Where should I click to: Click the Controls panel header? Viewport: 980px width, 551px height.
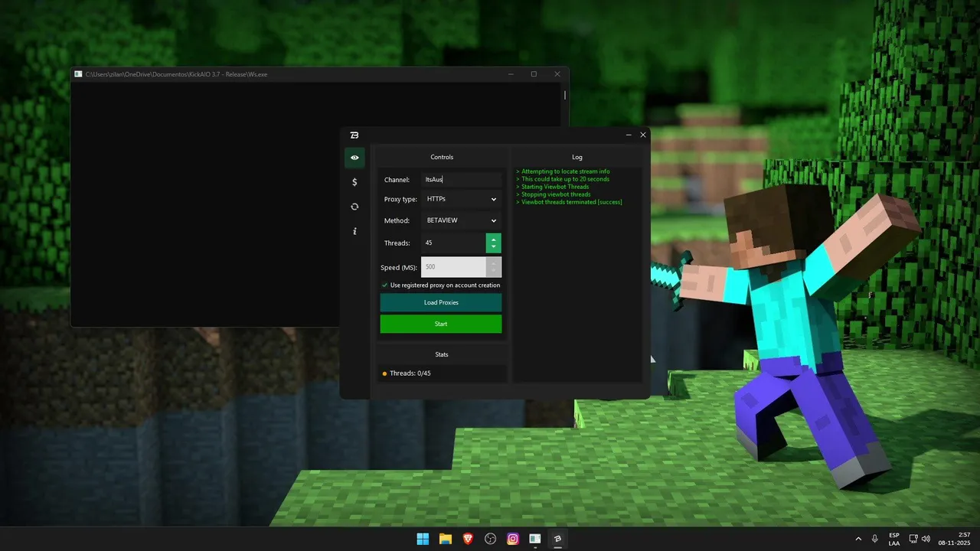442,157
